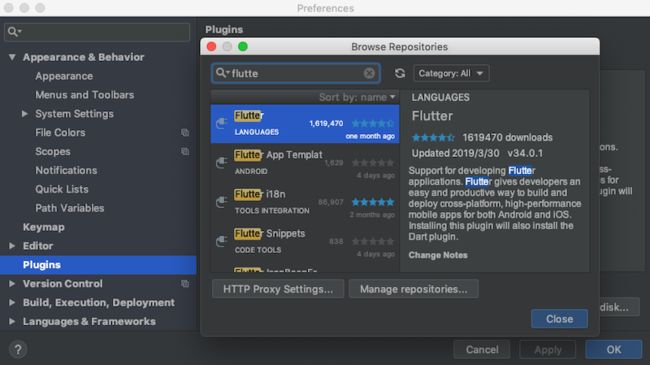Click the Preferences search magnifier icon
The width and height of the screenshot is (650, 365).
14,32
